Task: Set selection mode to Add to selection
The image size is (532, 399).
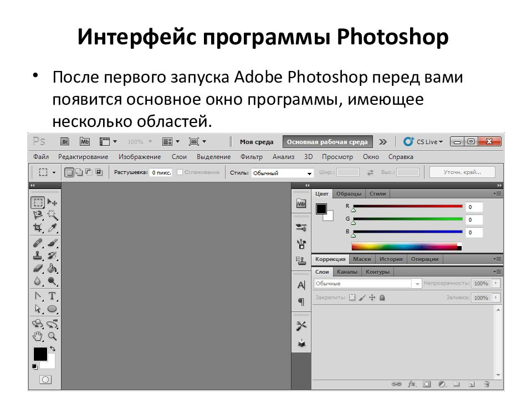Action: tap(79, 172)
